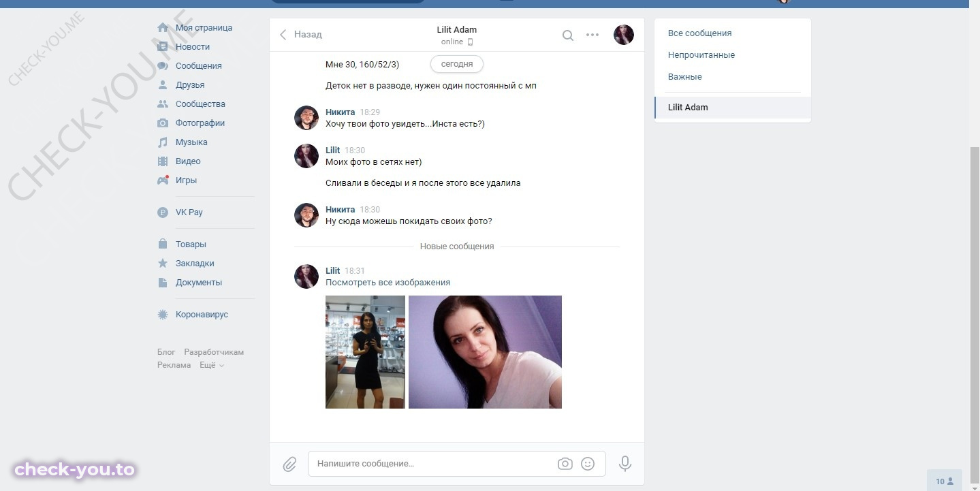The image size is (980, 491).
Task: Click the Фотографии camera icon in sidebar
Action: tap(163, 123)
